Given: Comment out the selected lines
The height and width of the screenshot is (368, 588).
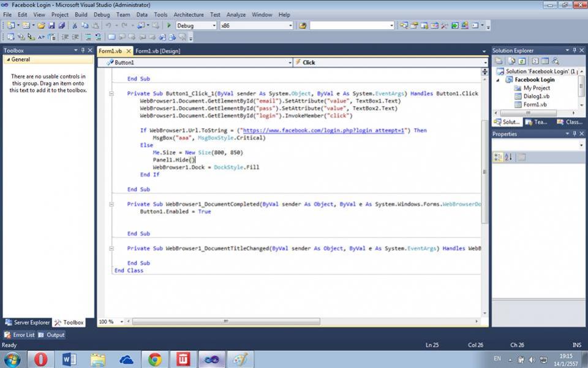Looking at the screenshot, I should [88, 37].
